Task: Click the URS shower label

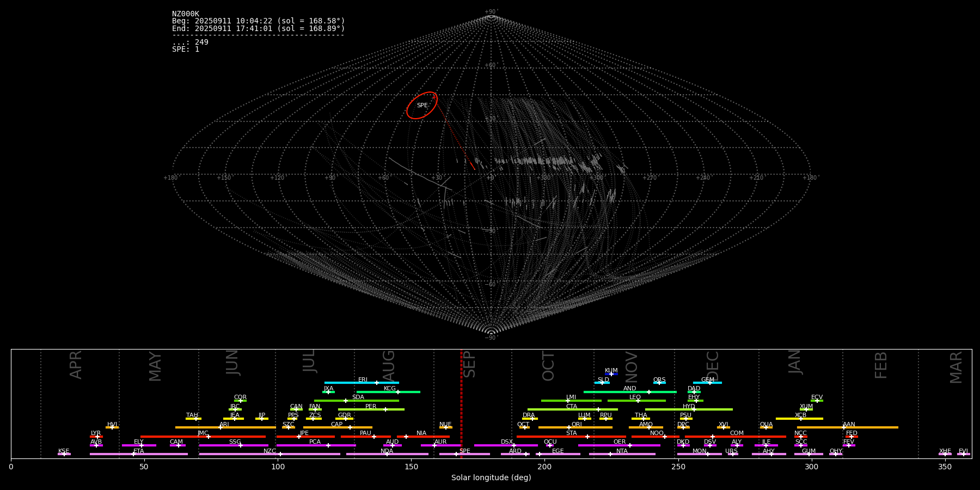Action: [x=731, y=451]
